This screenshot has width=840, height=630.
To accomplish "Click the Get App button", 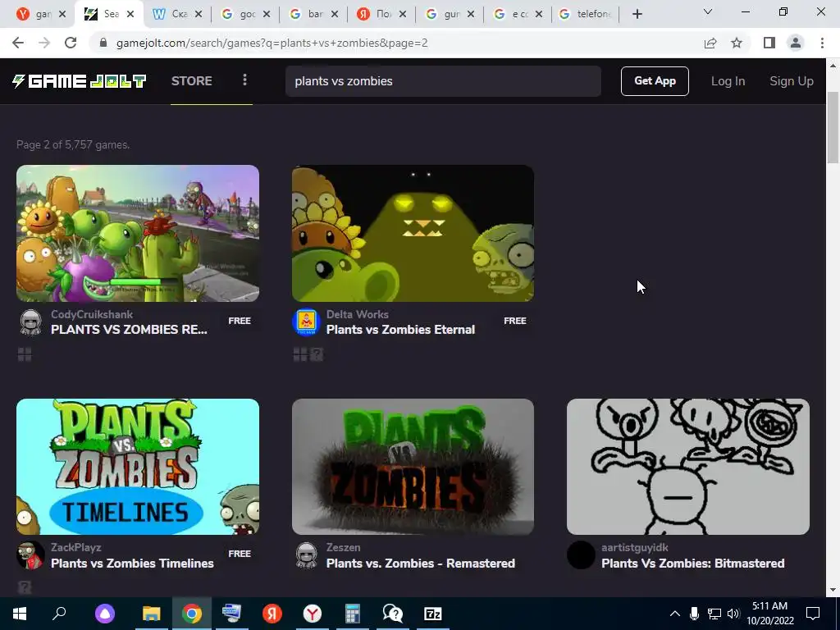I will (x=655, y=81).
